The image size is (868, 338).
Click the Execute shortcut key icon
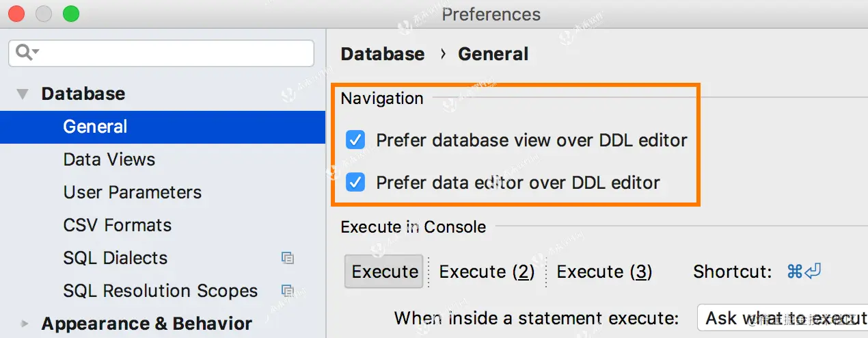[803, 272]
